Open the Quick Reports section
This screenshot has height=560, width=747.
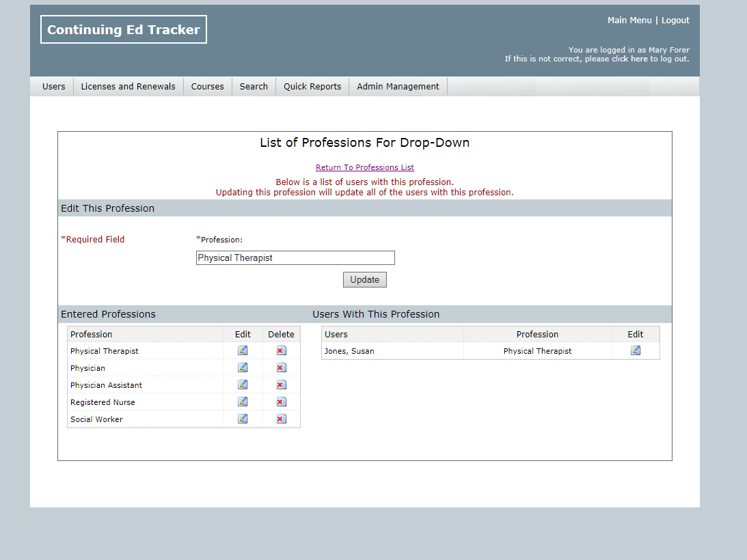(x=312, y=86)
